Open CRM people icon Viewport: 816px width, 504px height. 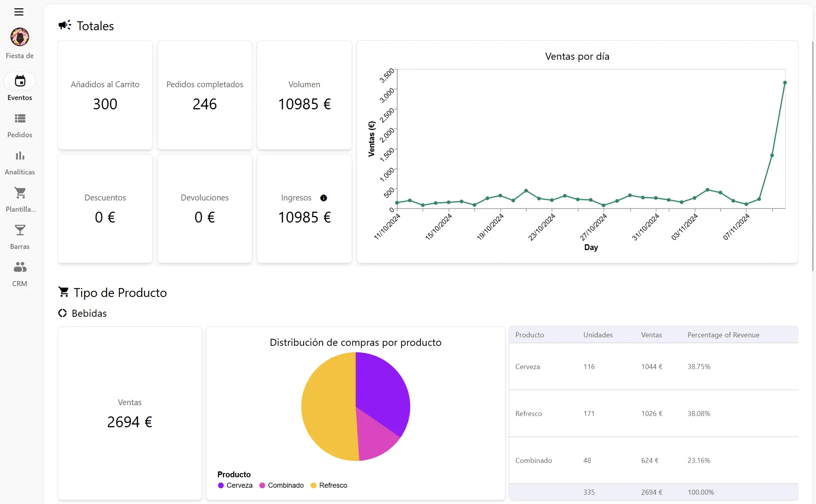point(20,267)
